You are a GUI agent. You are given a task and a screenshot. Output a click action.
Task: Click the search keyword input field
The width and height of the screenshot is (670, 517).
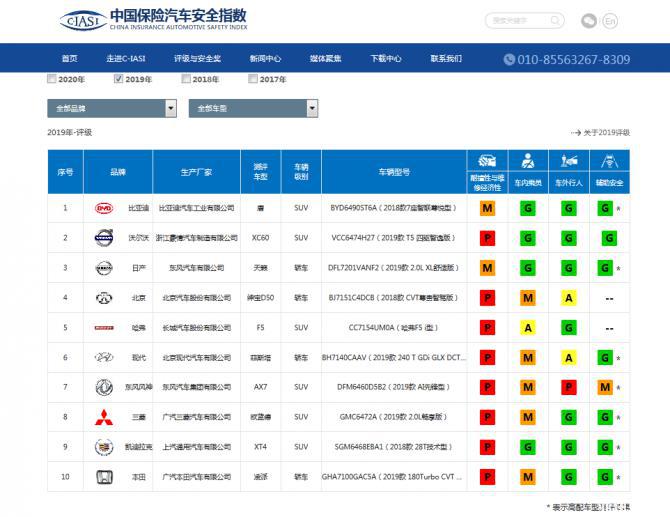[524, 21]
